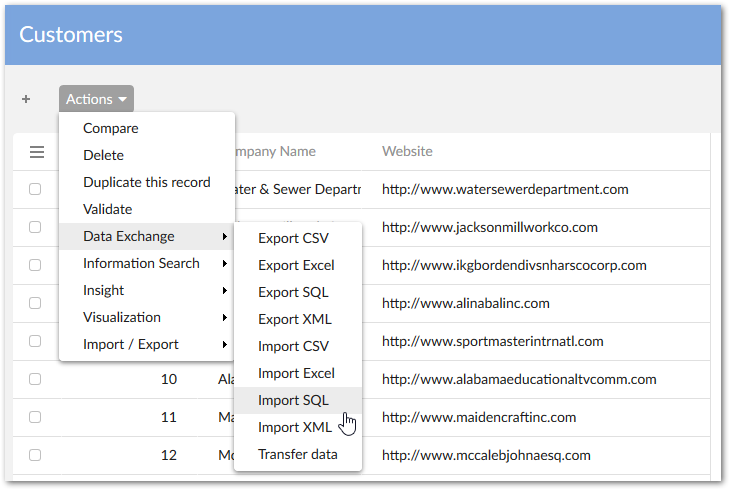Choose Export SQL
The width and height of the screenshot is (730, 490).
click(298, 292)
